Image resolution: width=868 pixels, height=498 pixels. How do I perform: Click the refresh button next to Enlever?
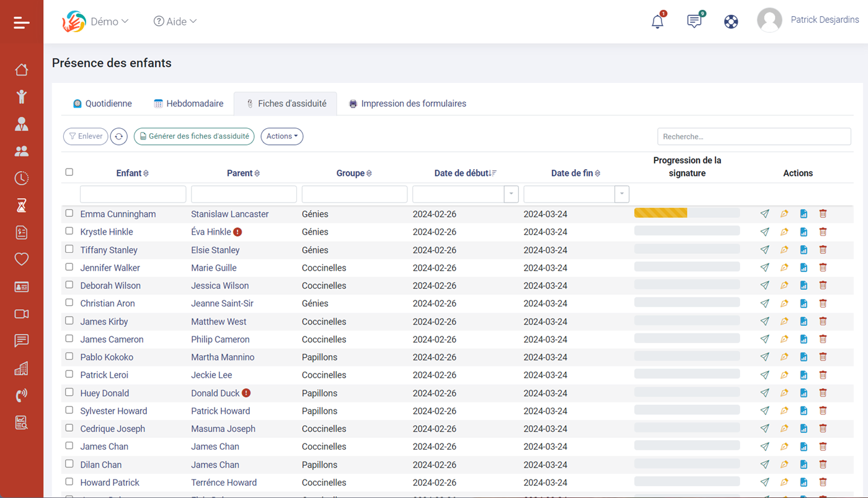[119, 136]
